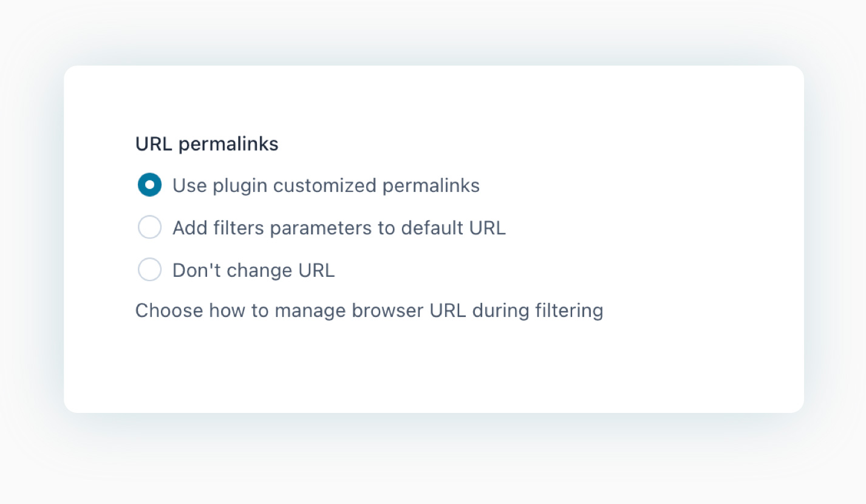This screenshot has height=504, width=866.
Task: Click the radio circle next to 'Add filters parameters'
Action: click(149, 228)
